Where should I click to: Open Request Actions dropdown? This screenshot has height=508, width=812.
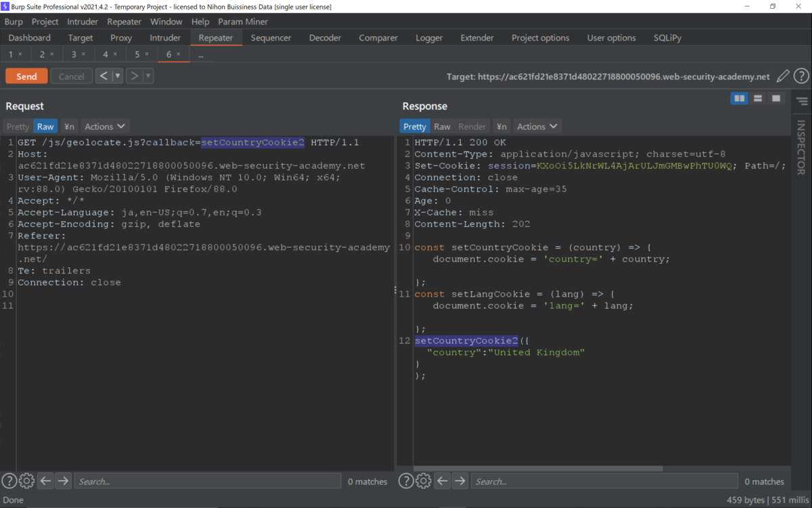[x=105, y=127]
